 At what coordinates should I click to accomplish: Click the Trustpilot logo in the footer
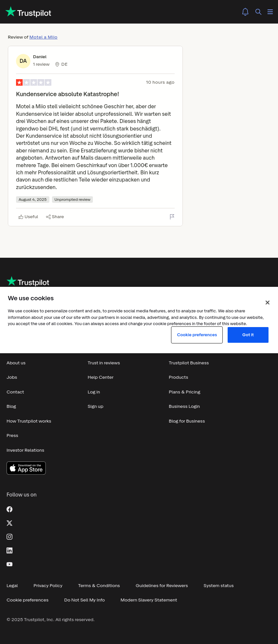[x=28, y=282]
